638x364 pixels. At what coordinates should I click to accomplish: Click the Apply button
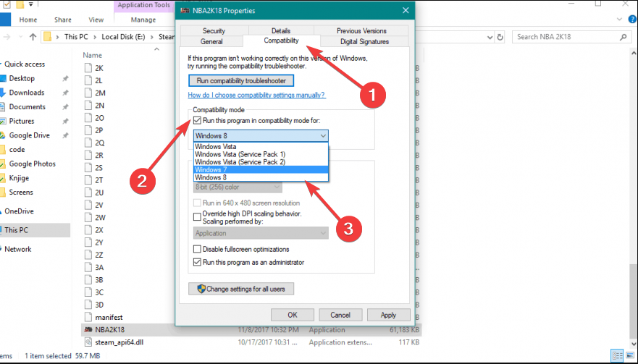point(389,315)
